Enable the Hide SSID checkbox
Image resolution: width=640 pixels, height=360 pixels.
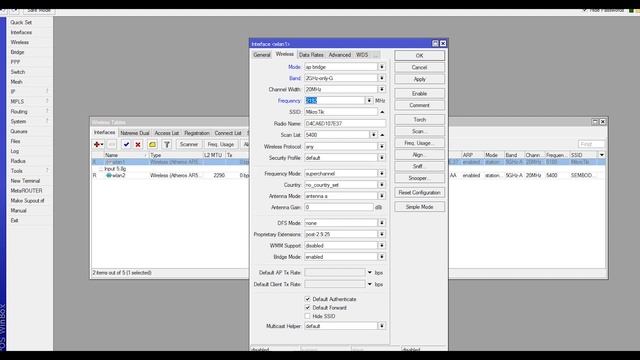pos(307,316)
